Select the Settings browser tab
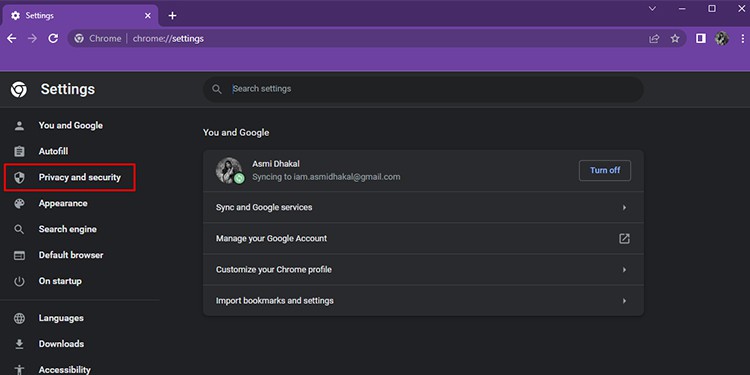The width and height of the screenshot is (750, 375). coord(80,16)
